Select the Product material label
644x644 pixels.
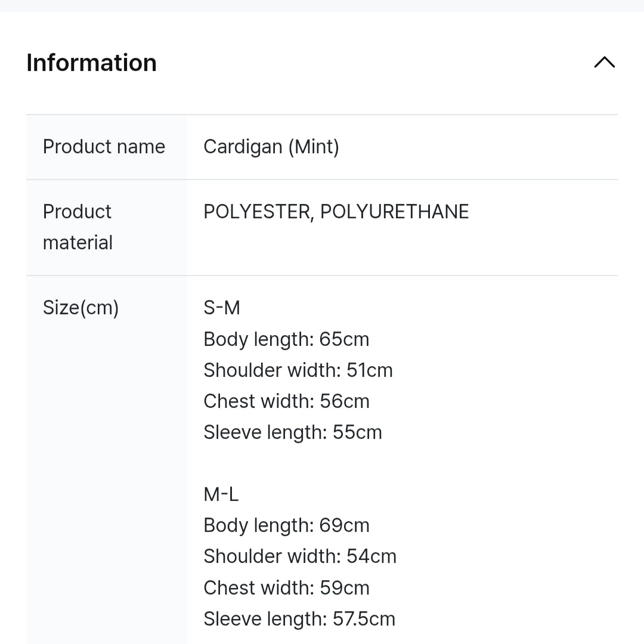(78, 227)
